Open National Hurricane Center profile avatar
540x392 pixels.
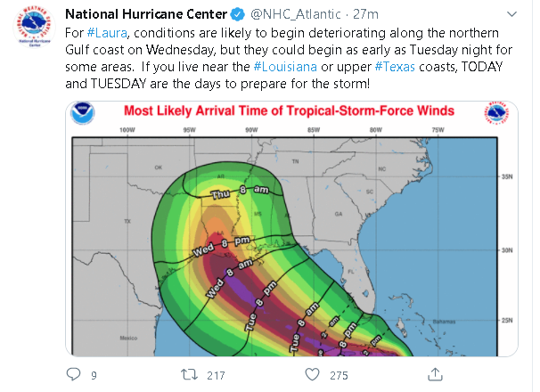[34, 27]
